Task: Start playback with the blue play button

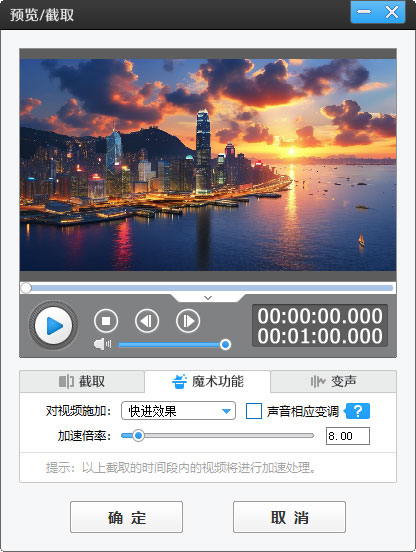Action: point(53,326)
